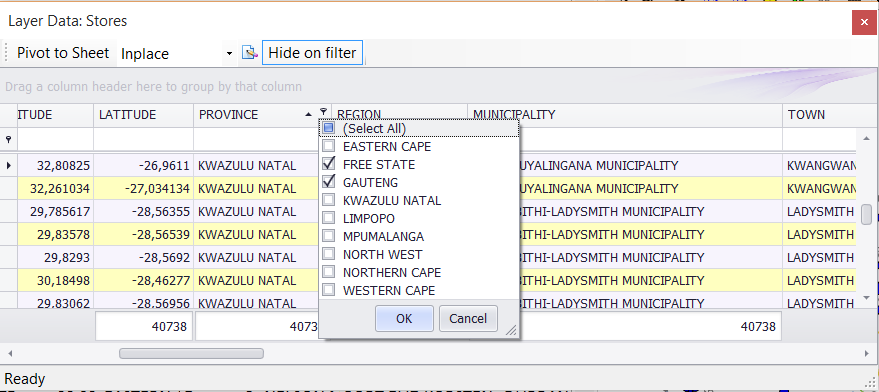
Task: Click the vertical scrollbar up arrow
Action: click(866, 138)
